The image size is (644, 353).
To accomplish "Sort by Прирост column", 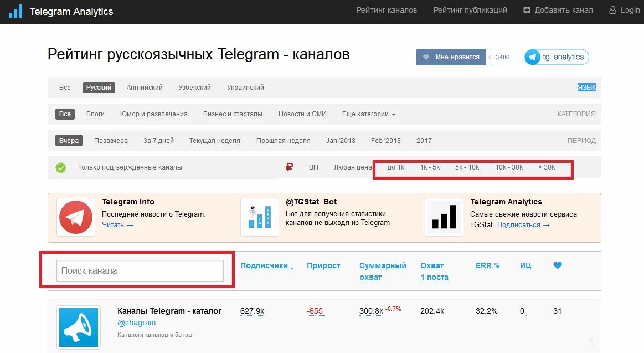I will tap(323, 265).
